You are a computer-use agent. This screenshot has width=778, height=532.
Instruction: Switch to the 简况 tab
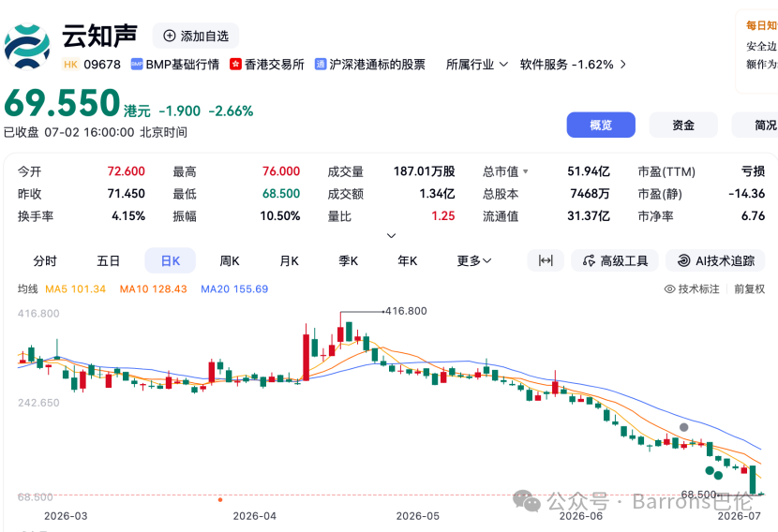click(756, 125)
